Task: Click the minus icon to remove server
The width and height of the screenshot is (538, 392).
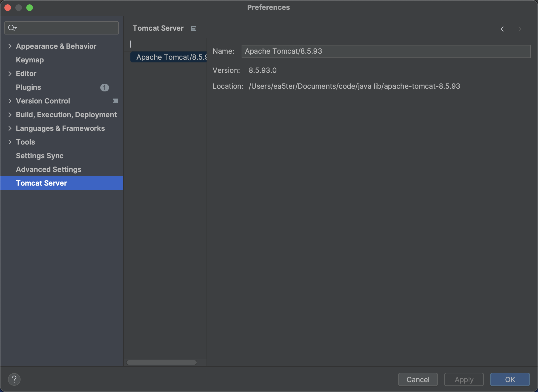Action: pos(145,44)
